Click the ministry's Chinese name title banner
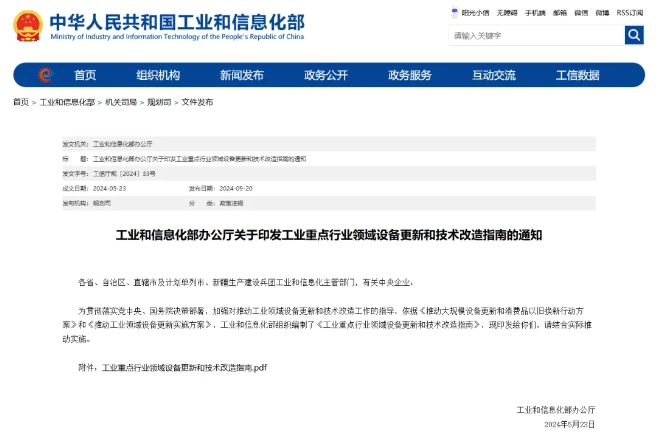Screen dimensions: 660x440 177,22
